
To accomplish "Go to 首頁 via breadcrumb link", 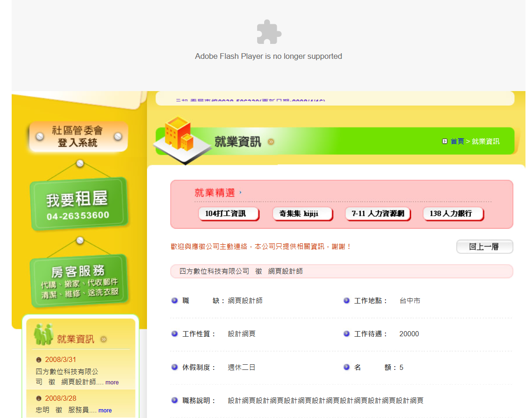I will [x=457, y=141].
